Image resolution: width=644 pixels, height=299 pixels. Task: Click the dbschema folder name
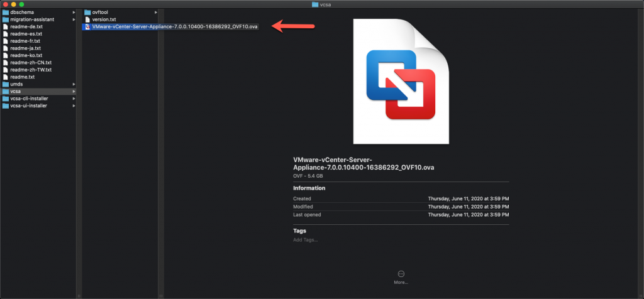point(22,13)
